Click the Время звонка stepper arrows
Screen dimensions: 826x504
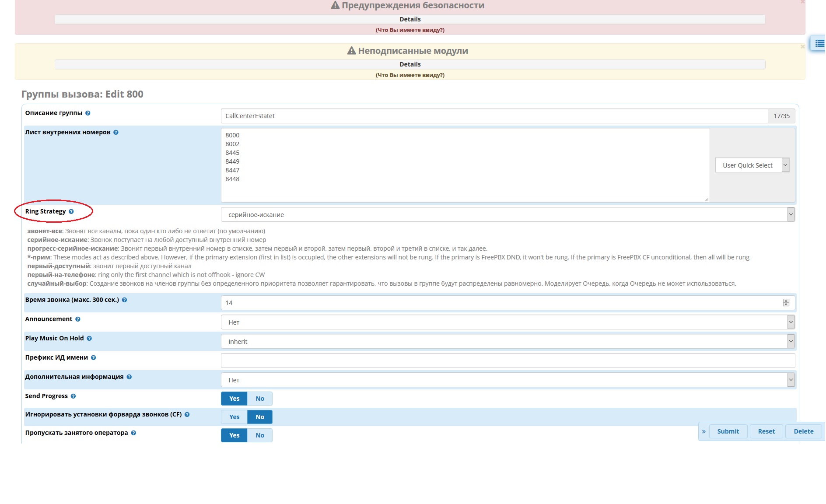click(786, 303)
